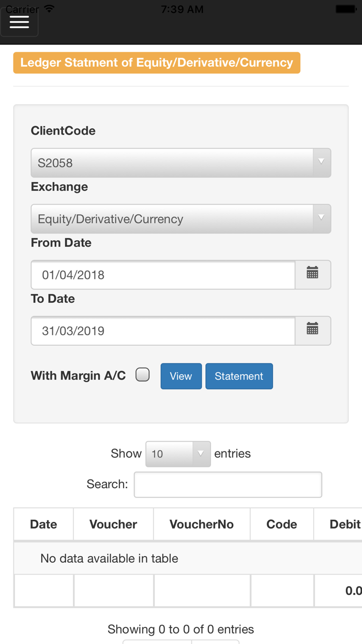Open the ClientCode dropdown showing S2058

tap(181, 163)
